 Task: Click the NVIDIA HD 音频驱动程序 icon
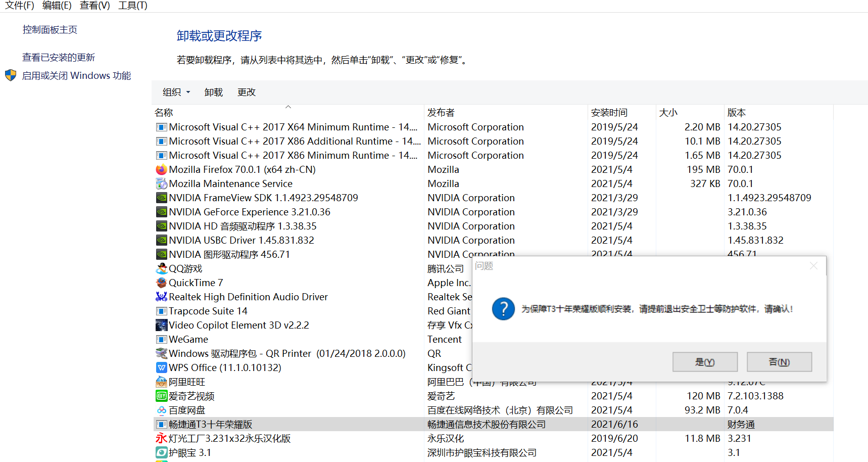point(161,226)
